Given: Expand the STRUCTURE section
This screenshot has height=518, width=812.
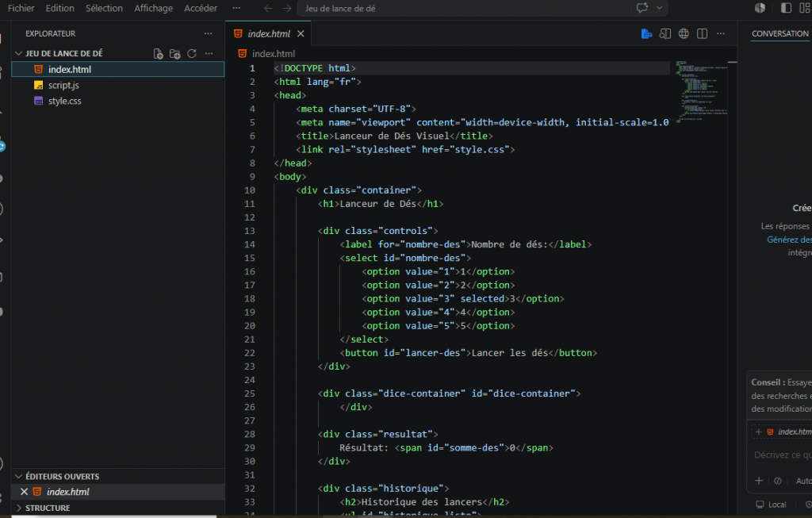Looking at the screenshot, I should click(19, 508).
